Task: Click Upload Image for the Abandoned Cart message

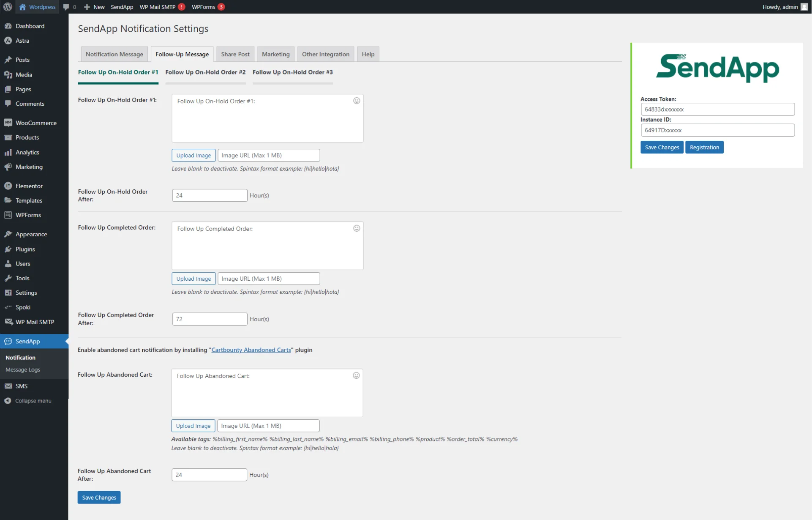Action: pos(193,425)
